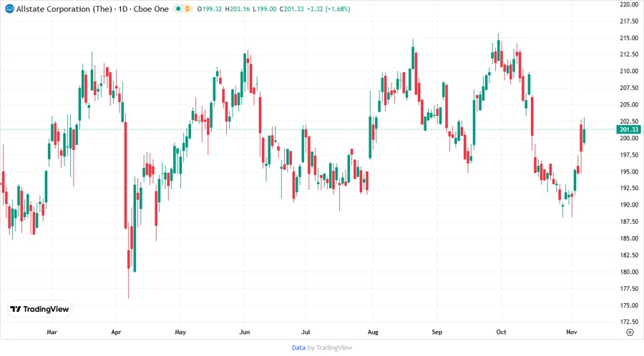This screenshot has height=356, width=644.
Task: Click the 172.50 price axis label
Action: point(629,322)
